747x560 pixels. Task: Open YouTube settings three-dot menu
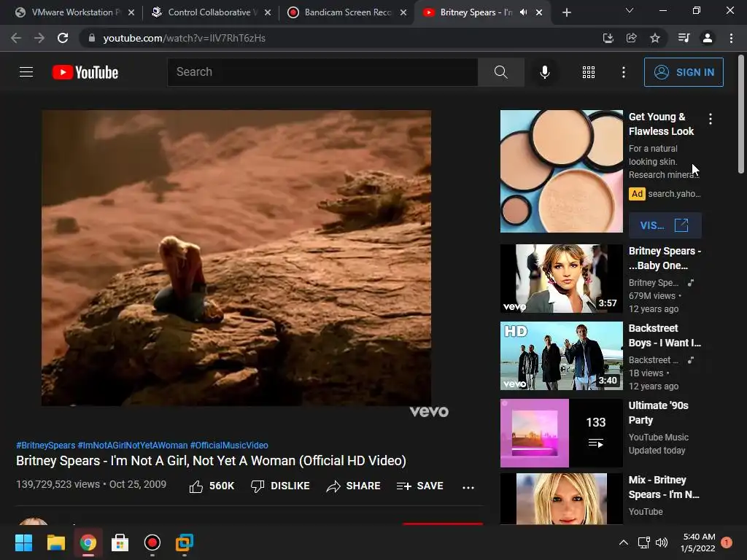[623, 72]
